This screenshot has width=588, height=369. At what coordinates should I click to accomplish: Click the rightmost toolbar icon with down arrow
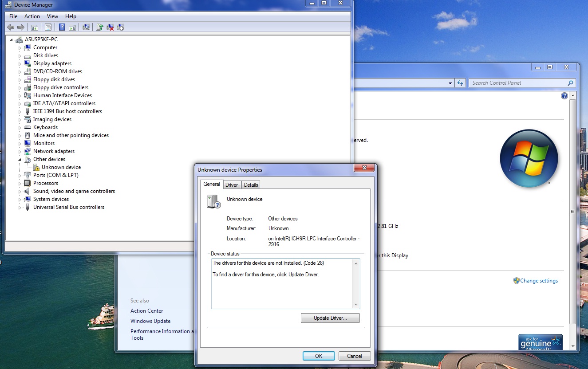120,27
